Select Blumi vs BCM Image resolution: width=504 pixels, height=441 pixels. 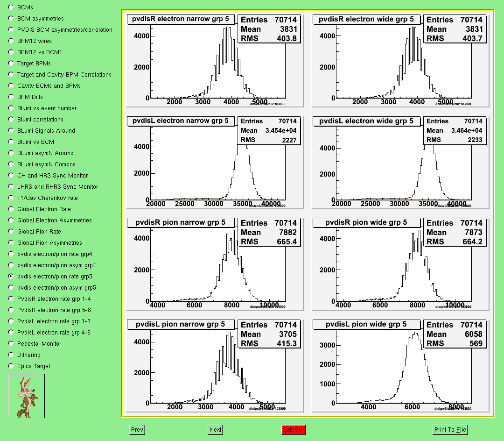click(x=11, y=142)
